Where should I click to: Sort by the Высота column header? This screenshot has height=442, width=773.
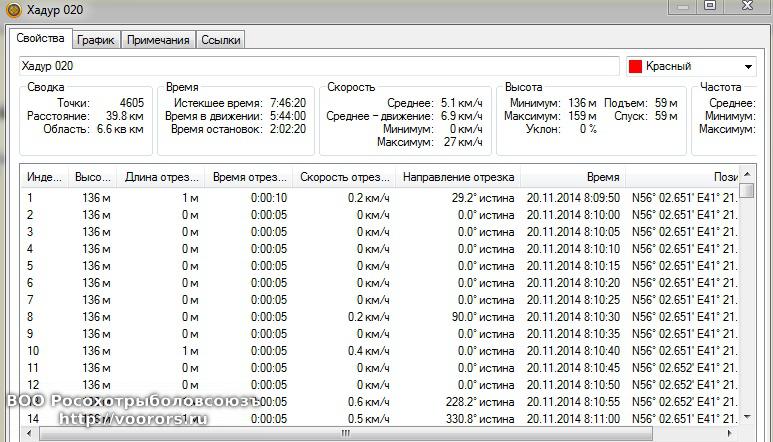pos(92,177)
